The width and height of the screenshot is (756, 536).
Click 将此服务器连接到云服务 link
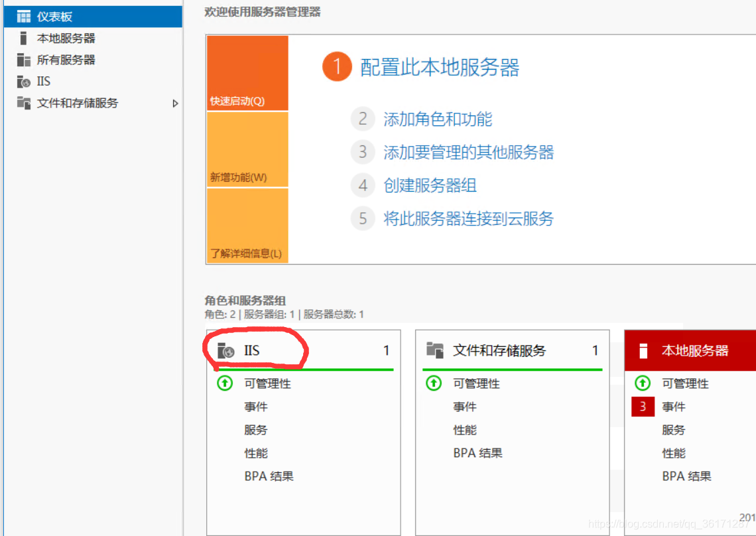[x=469, y=218]
